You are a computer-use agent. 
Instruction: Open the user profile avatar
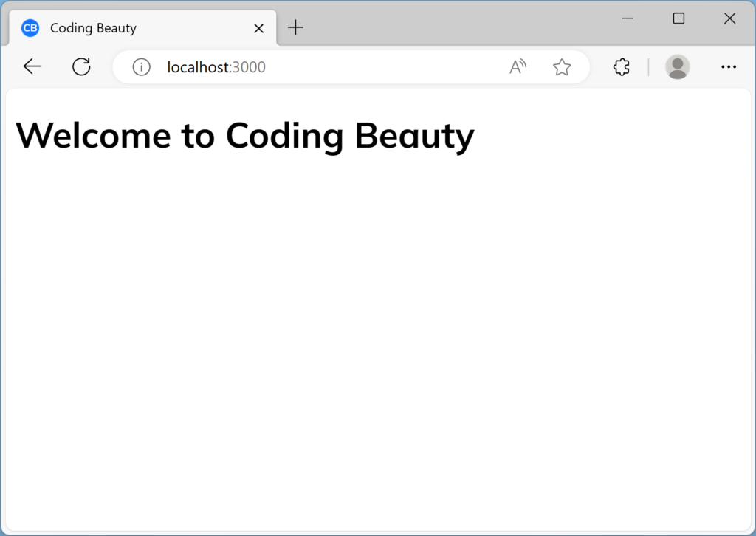point(677,67)
